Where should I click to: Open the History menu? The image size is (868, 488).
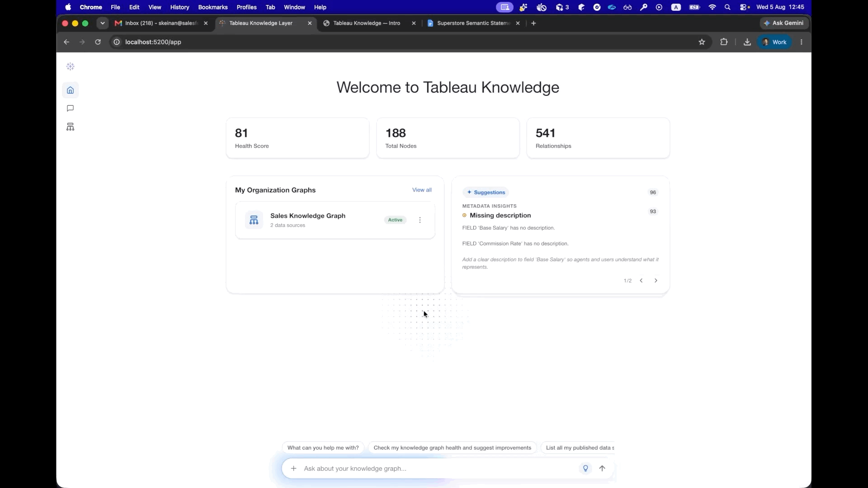pyautogui.click(x=179, y=7)
